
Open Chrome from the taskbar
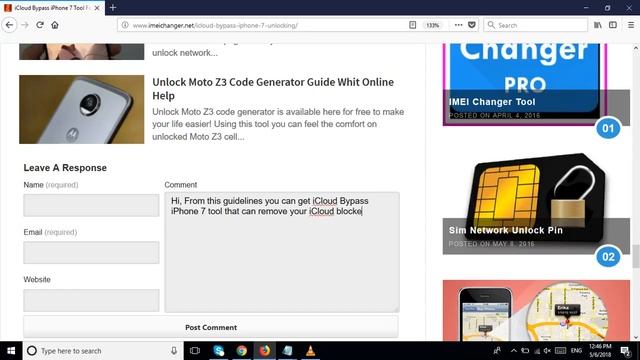coord(242,351)
